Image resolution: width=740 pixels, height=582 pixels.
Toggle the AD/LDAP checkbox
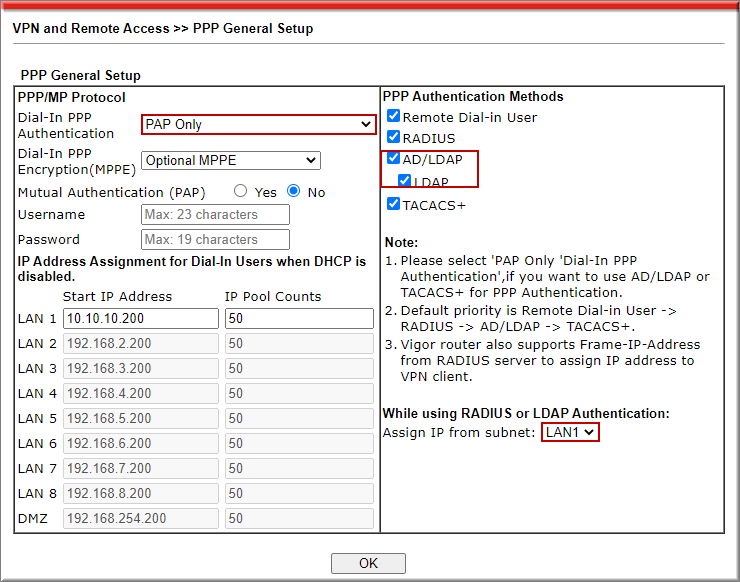(x=393, y=158)
